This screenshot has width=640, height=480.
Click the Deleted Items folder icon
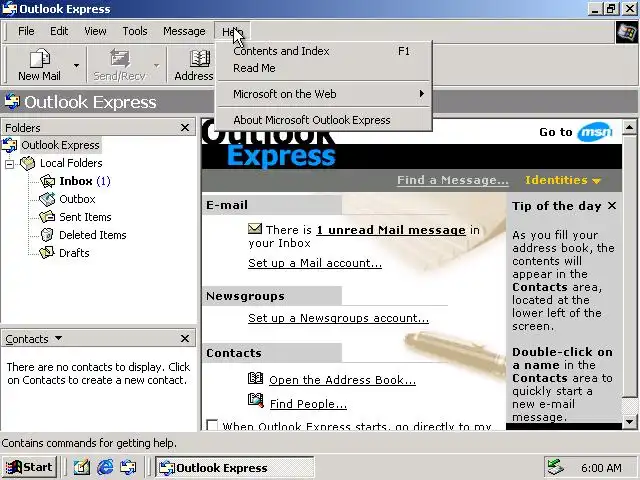coord(47,235)
